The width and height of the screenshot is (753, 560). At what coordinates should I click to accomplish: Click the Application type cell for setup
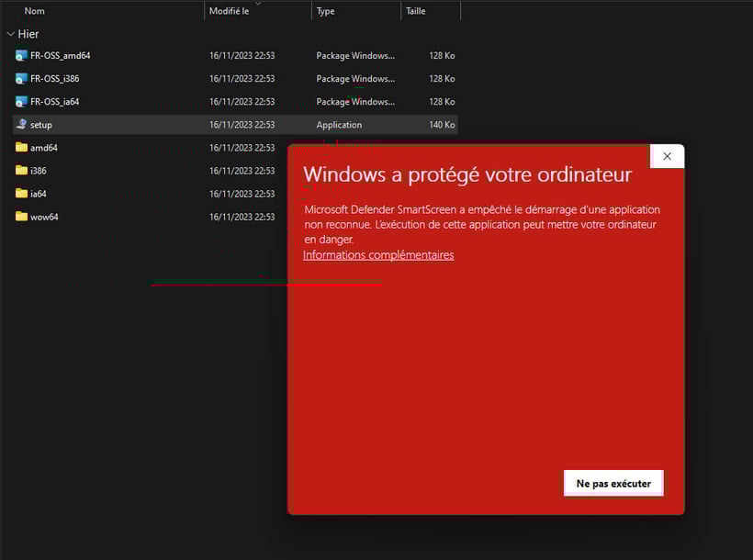tap(339, 125)
